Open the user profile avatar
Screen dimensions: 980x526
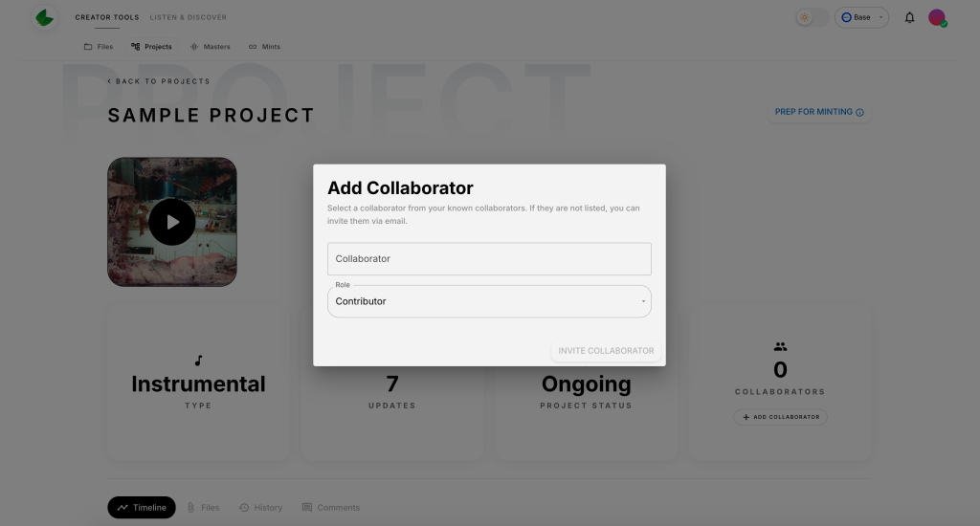(937, 17)
